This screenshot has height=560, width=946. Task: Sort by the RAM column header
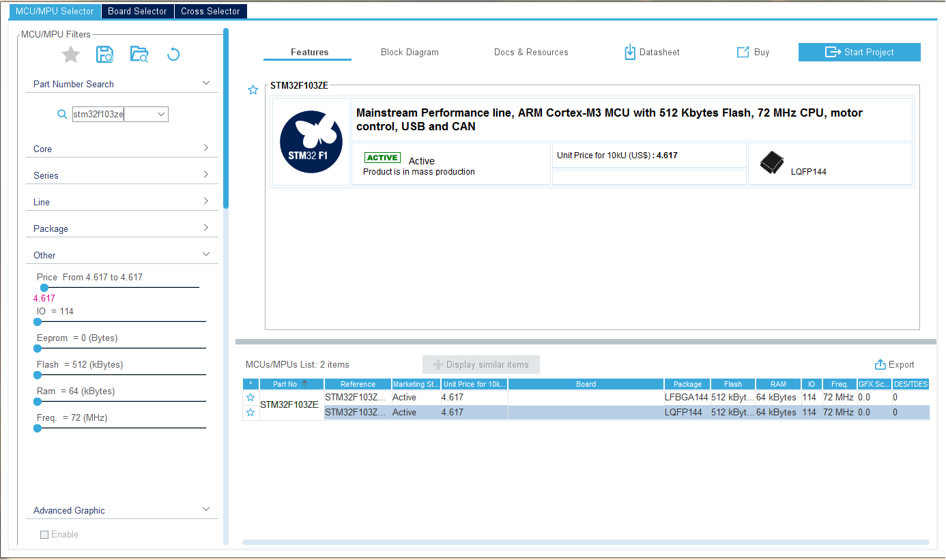778,384
